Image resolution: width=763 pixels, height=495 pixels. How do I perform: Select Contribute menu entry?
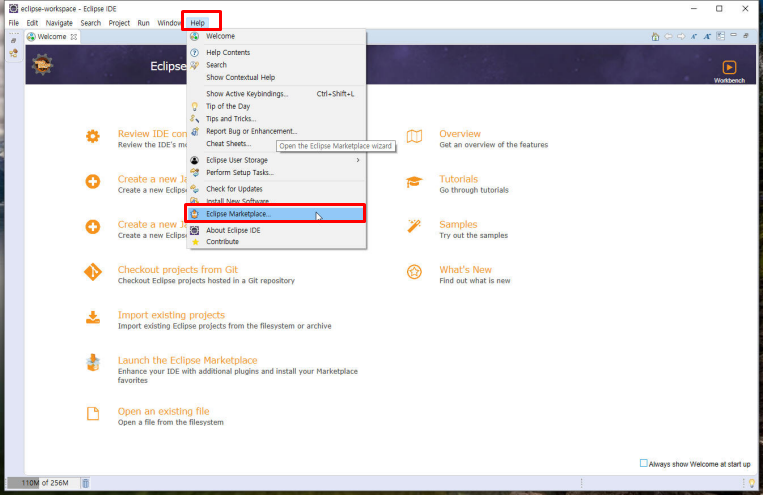[276, 241]
